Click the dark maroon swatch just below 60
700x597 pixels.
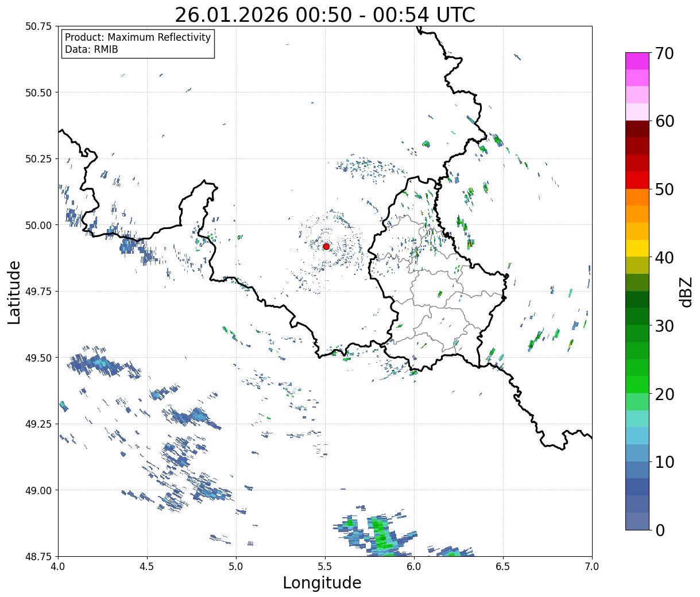637,129
